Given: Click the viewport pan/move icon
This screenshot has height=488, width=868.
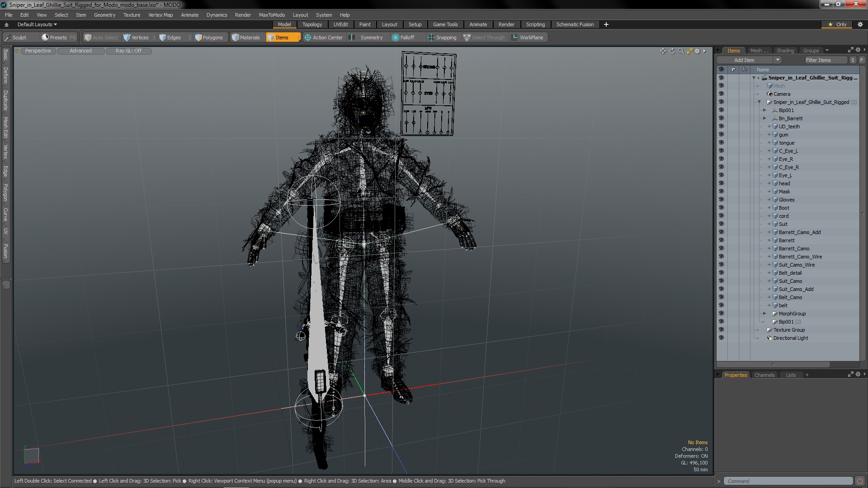Looking at the screenshot, I should [663, 51].
